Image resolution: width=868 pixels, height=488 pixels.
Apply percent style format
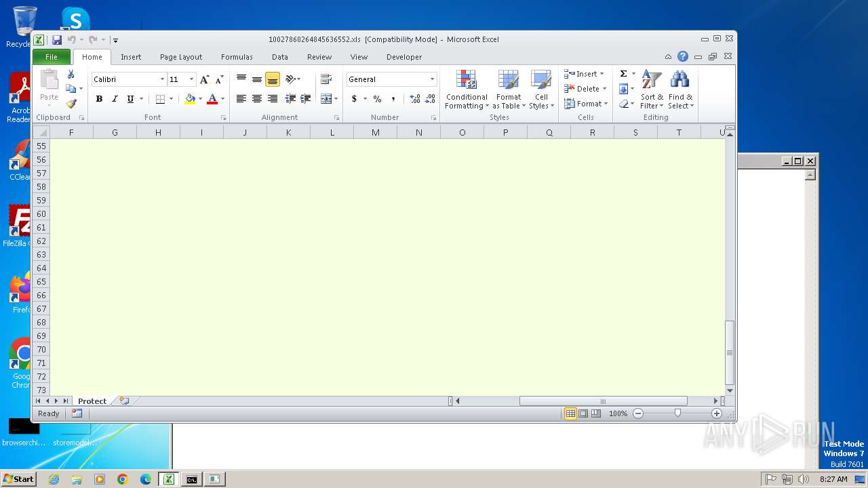tap(377, 99)
